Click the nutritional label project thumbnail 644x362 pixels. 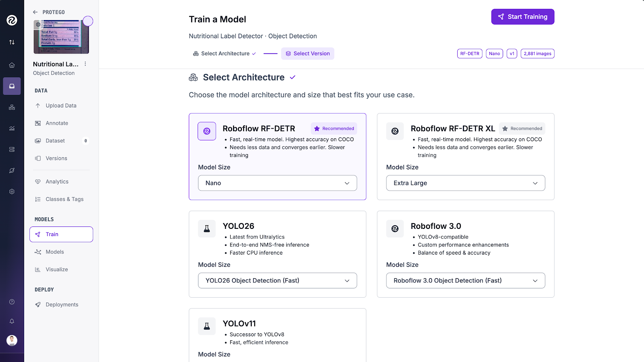pos(61,37)
